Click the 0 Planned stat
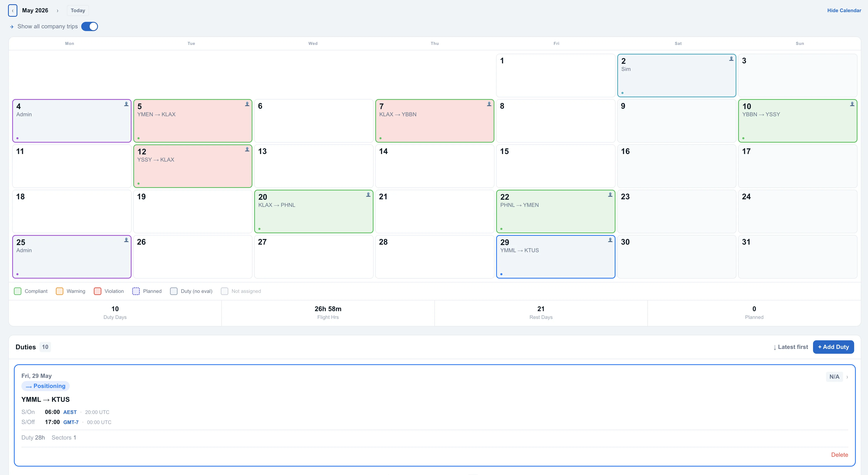 coord(754,313)
